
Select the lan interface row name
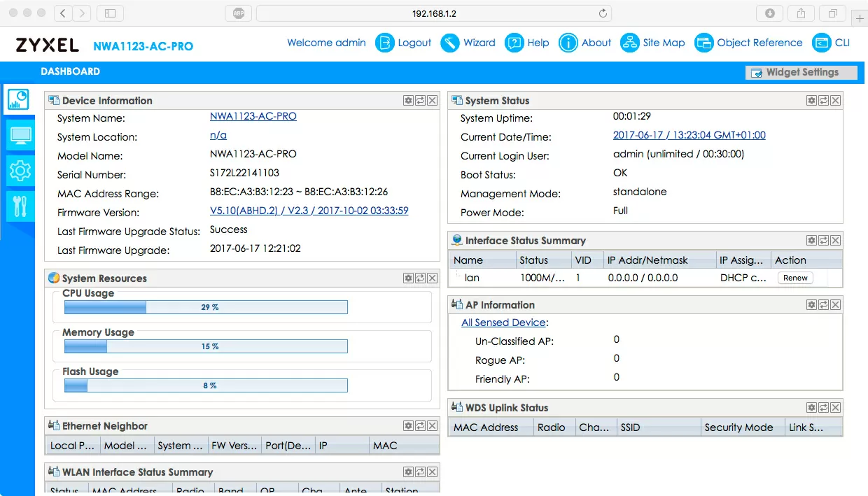tap(472, 278)
